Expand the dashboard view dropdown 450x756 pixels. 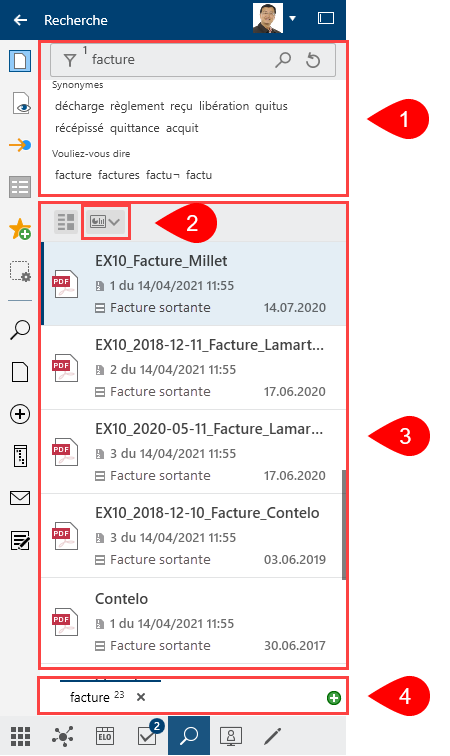[105, 222]
